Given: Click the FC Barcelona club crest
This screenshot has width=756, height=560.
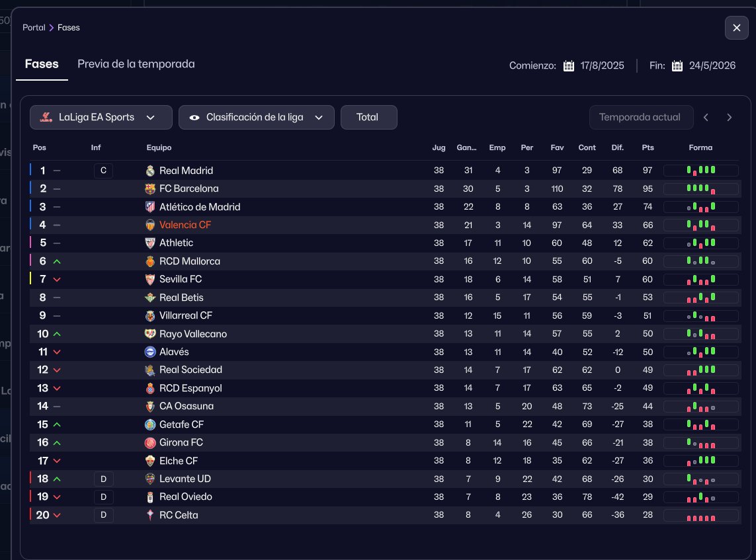Looking at the screenshot, I should coord(150,188).
